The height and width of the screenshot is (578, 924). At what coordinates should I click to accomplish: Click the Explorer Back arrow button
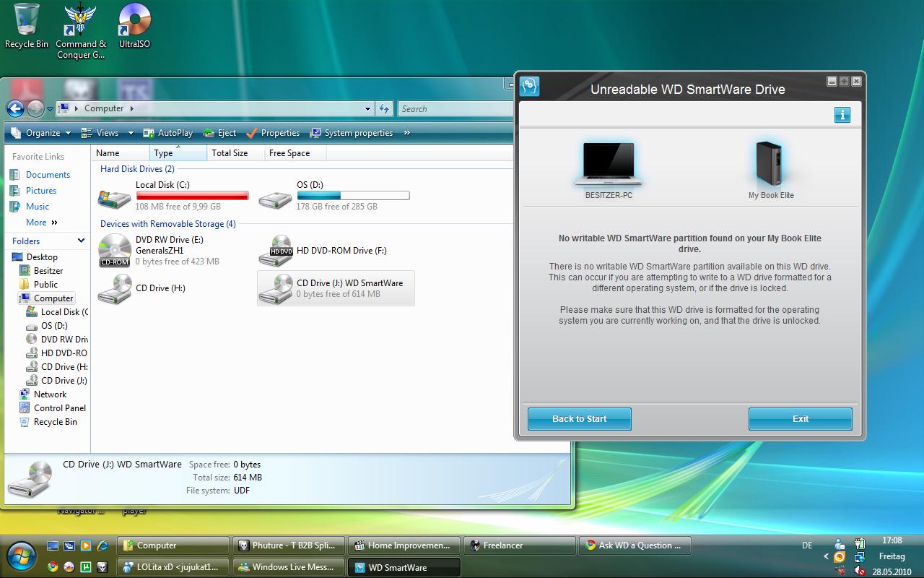15,108
